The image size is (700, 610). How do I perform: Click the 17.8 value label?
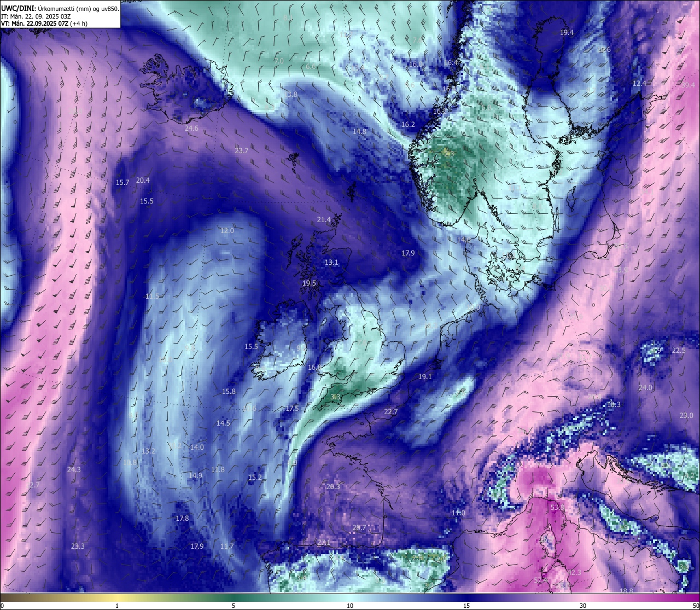pos(182,519)
